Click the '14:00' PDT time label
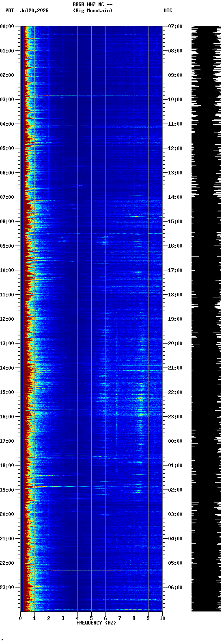The width and height of the screenshot is (224, 644). tap(7, 368)
